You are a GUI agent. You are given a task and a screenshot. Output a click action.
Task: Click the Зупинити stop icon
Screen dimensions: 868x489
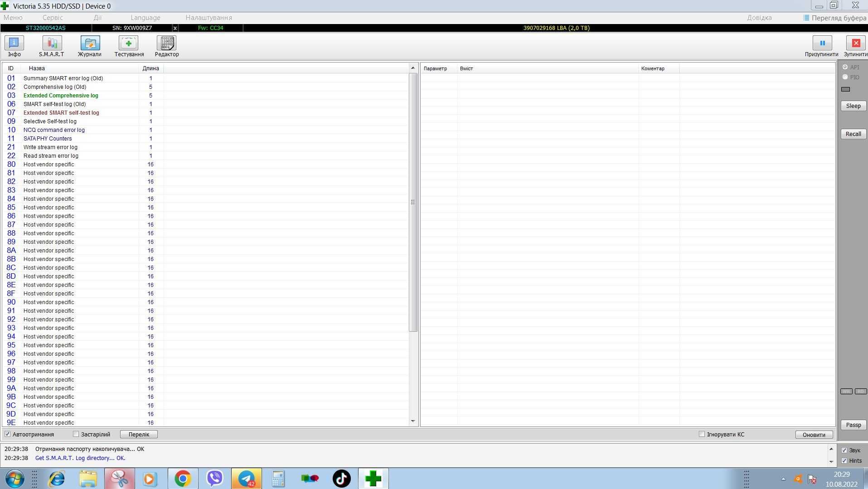(856, 46)
